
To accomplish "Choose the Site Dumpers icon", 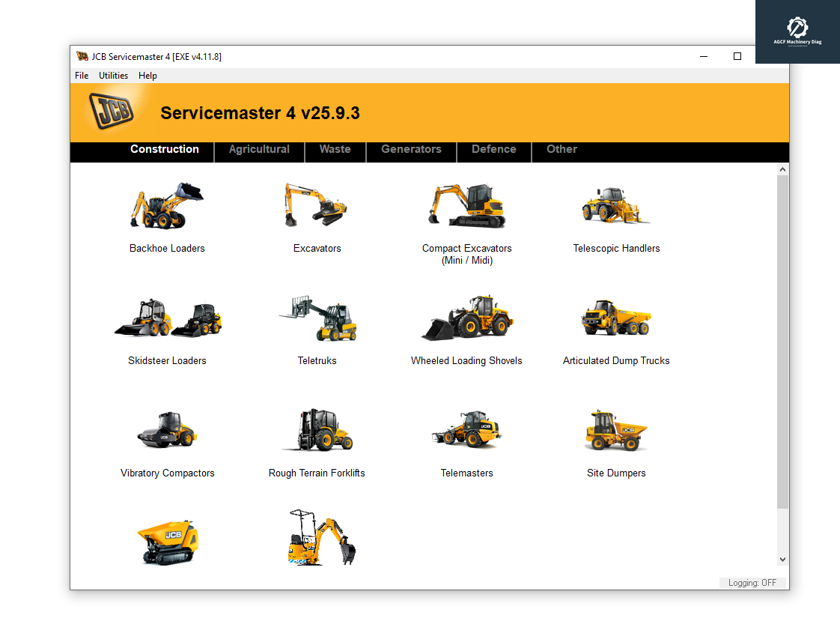I will [616, 429].
